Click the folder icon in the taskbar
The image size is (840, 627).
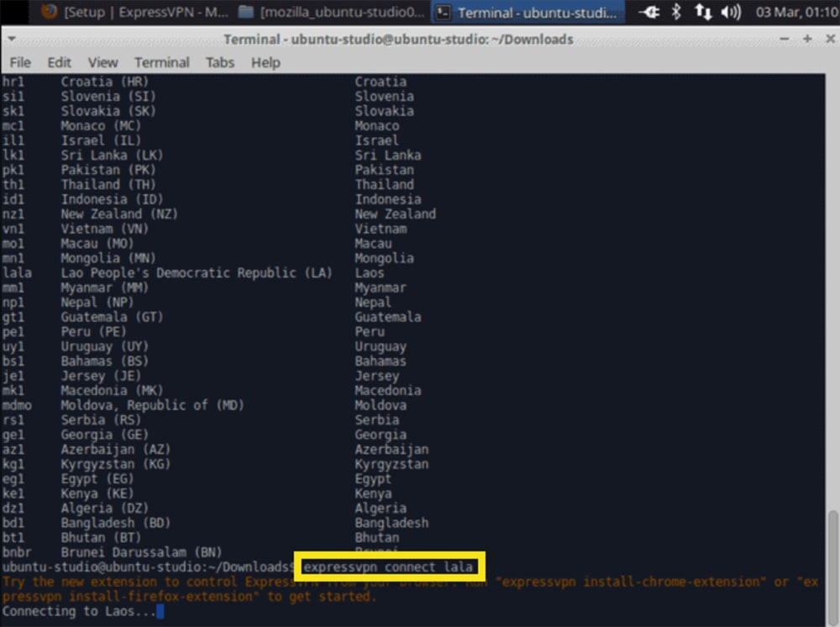[x=246, y=12]
